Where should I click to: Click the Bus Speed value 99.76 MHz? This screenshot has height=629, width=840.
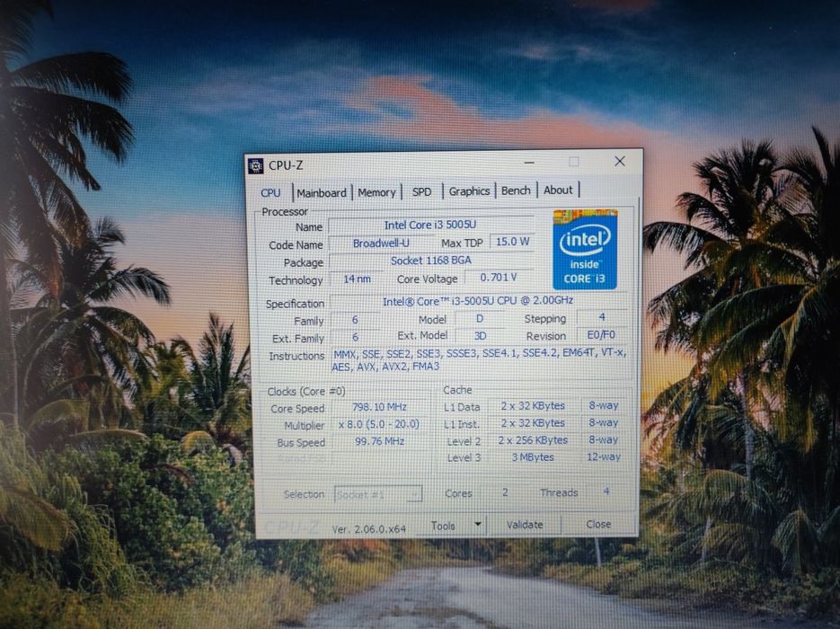point(379,441)
